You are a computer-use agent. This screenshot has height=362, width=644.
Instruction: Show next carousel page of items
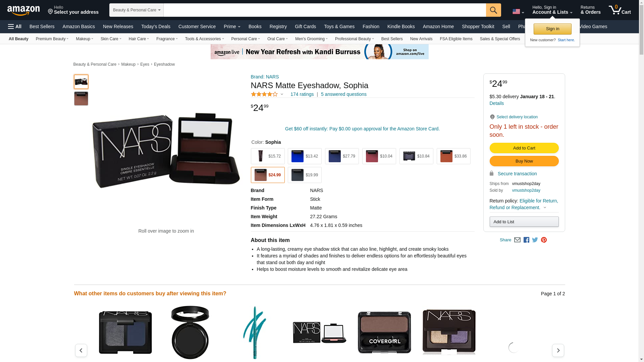558,350
